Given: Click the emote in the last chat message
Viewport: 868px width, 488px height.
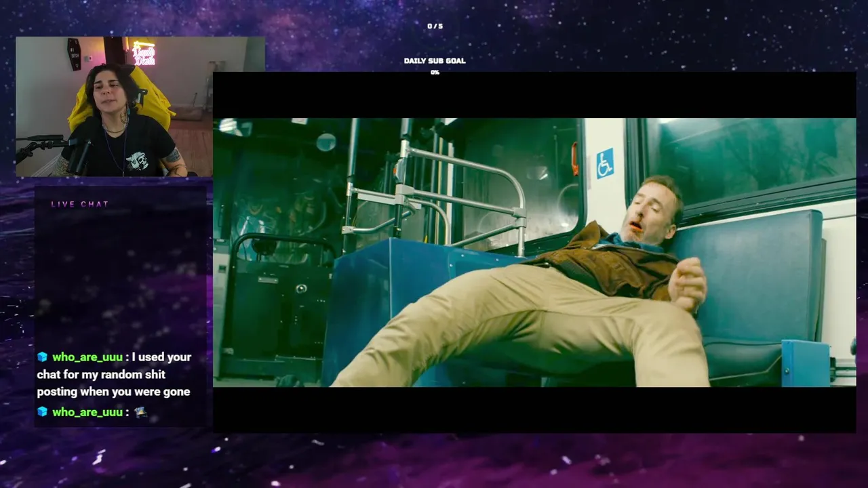Looking at the screenshot, I should pyautogui.click(x=141, y=412).
